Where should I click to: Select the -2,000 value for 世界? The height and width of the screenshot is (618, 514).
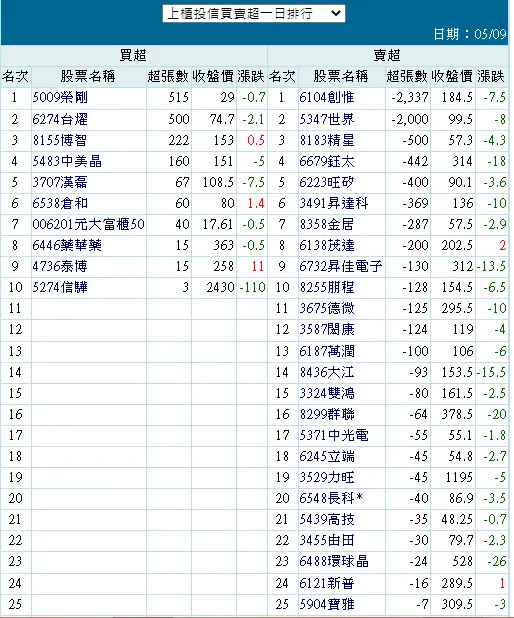pos(410,119)
